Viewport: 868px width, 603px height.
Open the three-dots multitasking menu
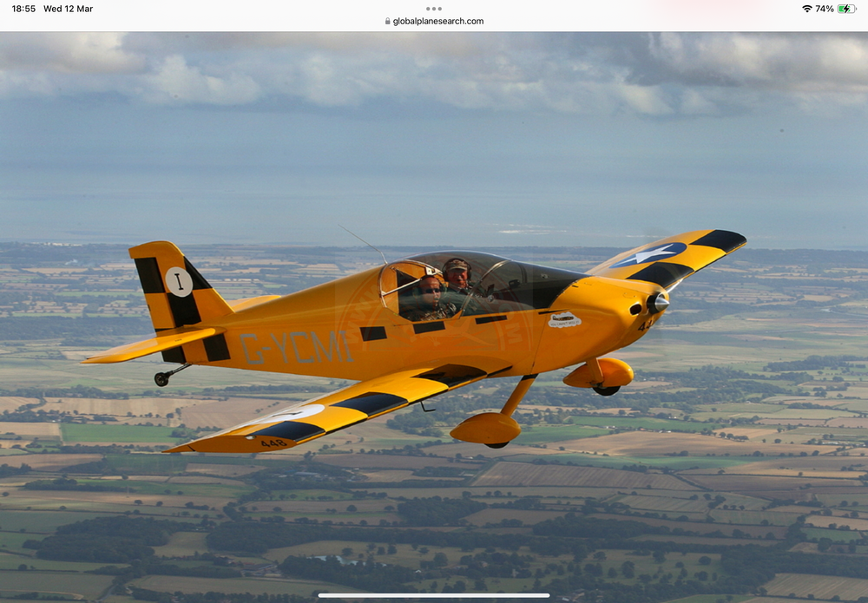tap(433, 9)
